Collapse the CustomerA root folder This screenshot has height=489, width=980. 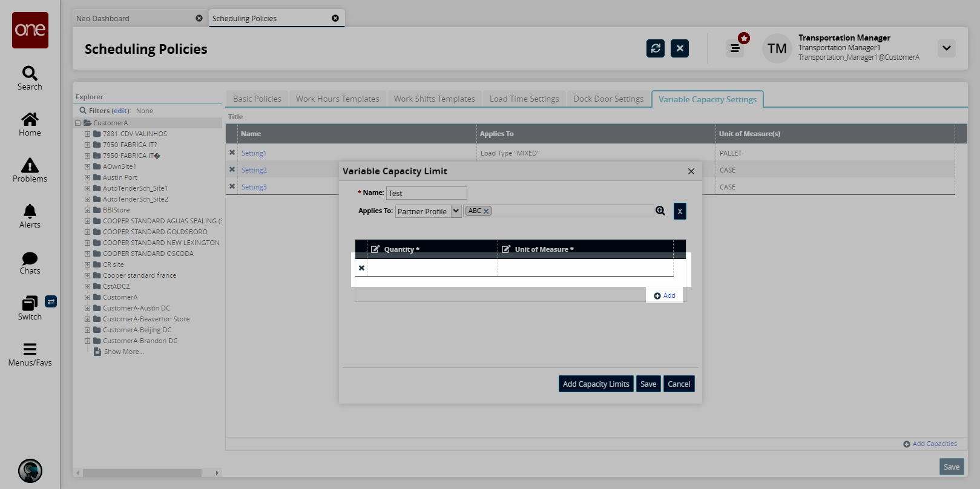78,123
